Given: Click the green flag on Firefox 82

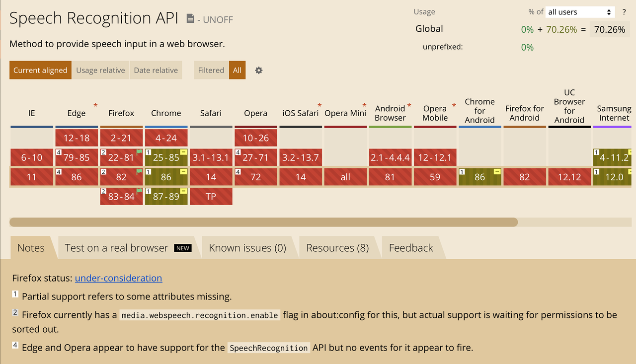Looking at the screenshot, I should (x=139, y=171).
